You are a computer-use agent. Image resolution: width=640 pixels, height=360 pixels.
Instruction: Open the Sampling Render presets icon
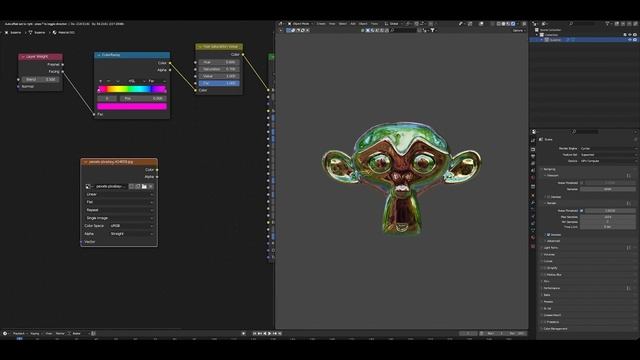tap(629, 203)
